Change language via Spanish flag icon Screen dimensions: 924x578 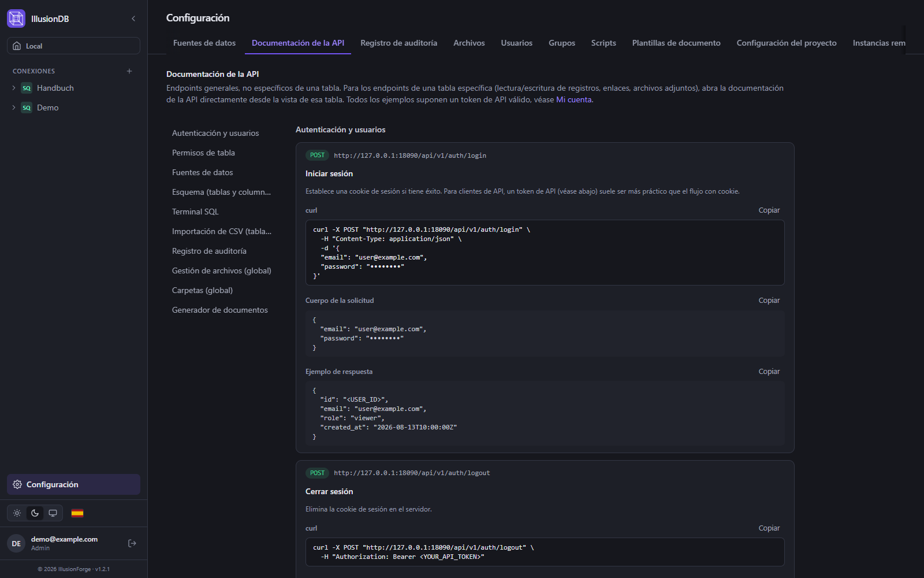coord(77,513)
